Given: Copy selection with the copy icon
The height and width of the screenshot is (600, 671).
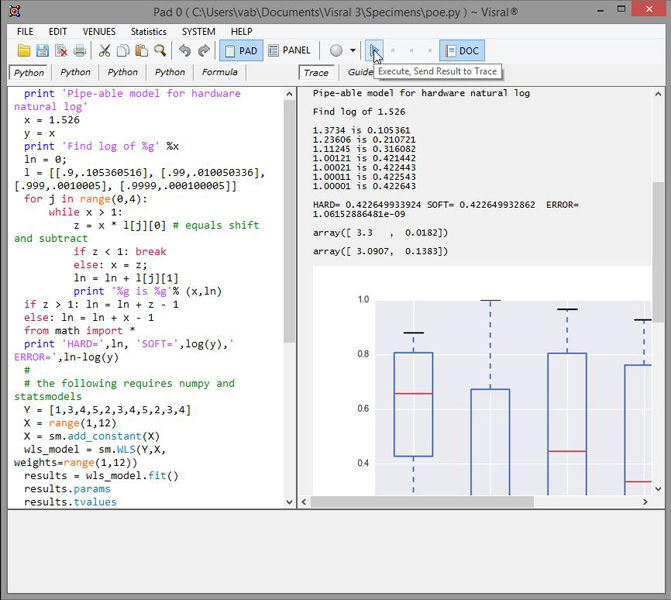Looking at the screenshot, I should [x=123, y=50].
